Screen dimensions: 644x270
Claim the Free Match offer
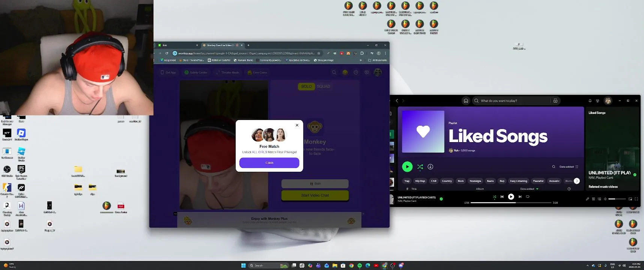coord(269,163)
